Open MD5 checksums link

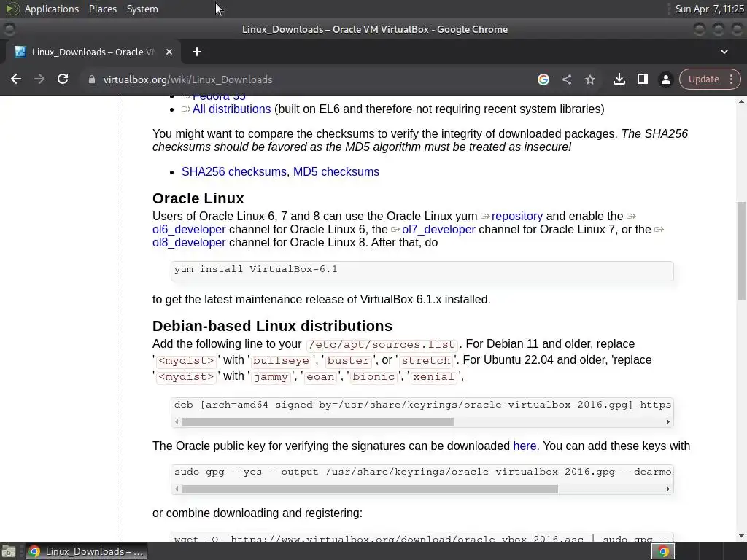click(336, 172)
